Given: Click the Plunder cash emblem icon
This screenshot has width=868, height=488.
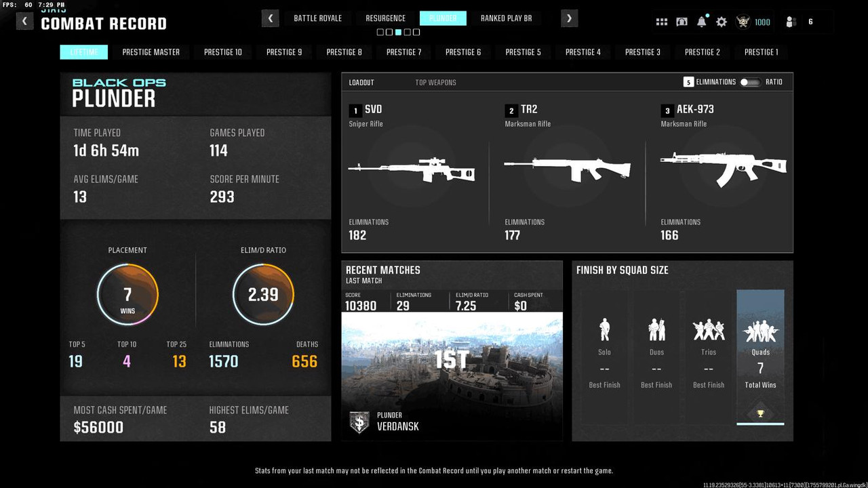Looking at the screenshot, I should (359, 422).
